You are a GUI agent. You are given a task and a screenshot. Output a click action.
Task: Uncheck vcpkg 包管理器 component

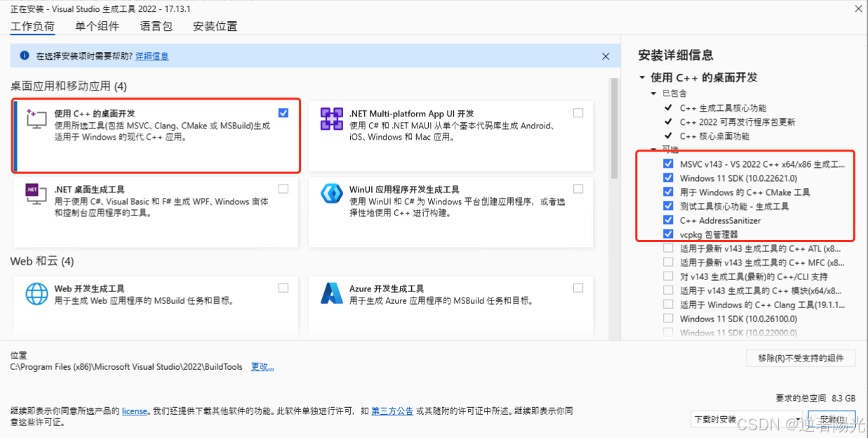click(668, 234)
